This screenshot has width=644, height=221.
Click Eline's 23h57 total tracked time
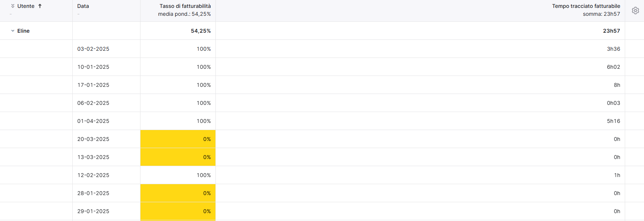tap(611, 31)
